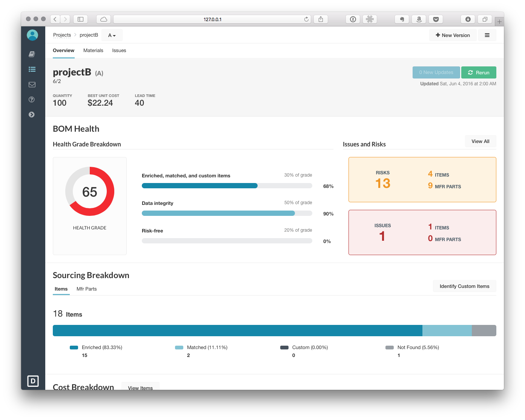Click the New Version button
This screenshot has width=525, height=420.
(453, 35)
